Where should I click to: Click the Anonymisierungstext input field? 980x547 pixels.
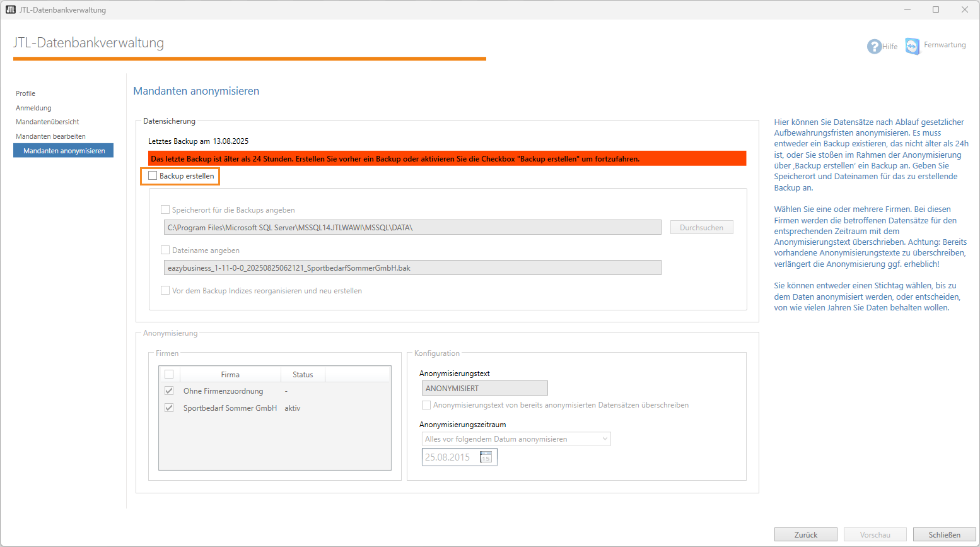coord(484,389)
